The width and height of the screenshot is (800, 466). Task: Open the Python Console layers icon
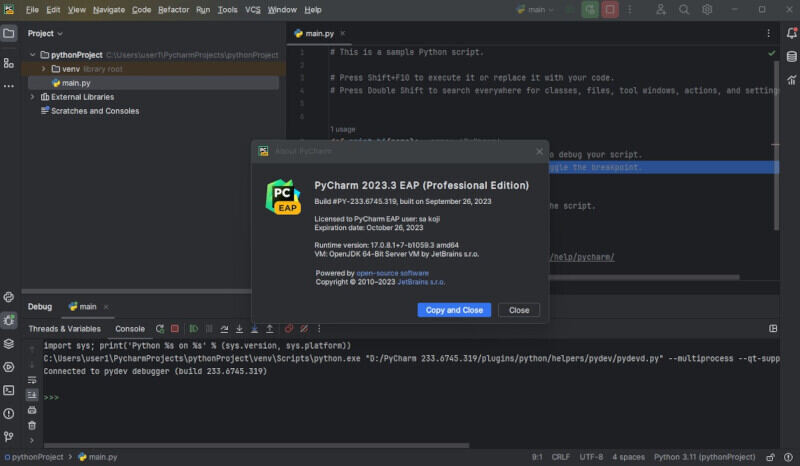pos(9,344)
